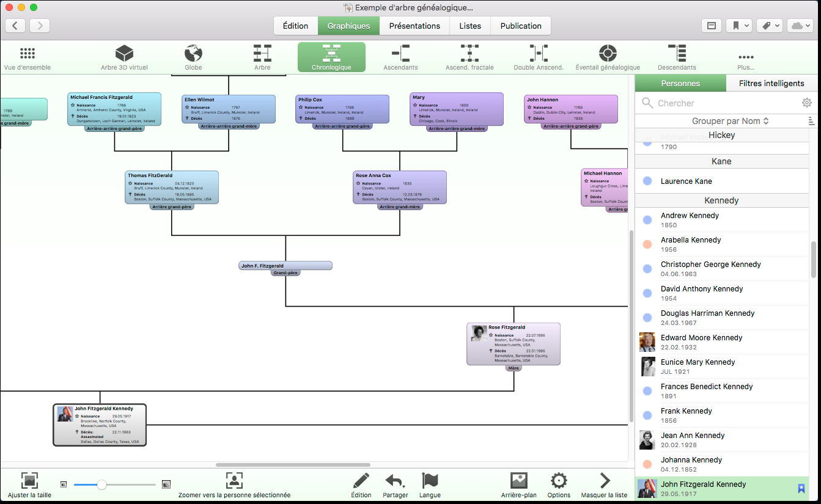Select the Rose Anna Cox card
The width and height of the screenshot is (821, 504).
(x=400, y=187)
